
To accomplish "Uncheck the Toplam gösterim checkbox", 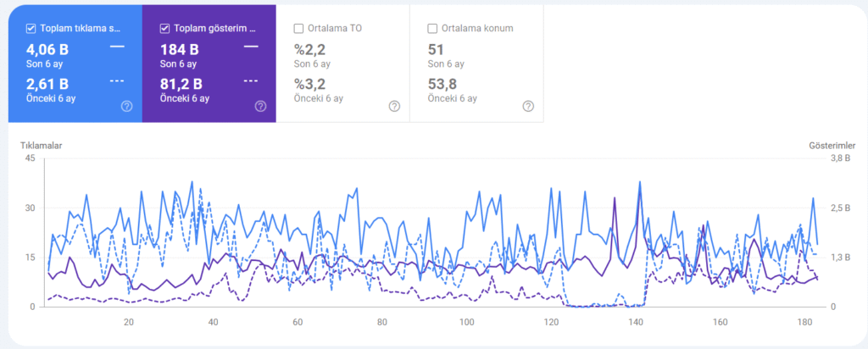I will 164,28.
